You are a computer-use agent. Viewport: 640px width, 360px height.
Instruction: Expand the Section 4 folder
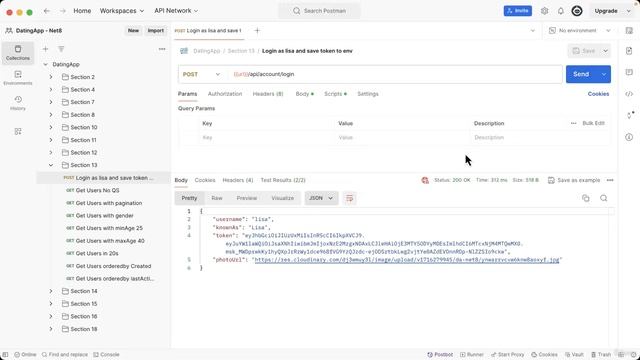pos(51,90)
